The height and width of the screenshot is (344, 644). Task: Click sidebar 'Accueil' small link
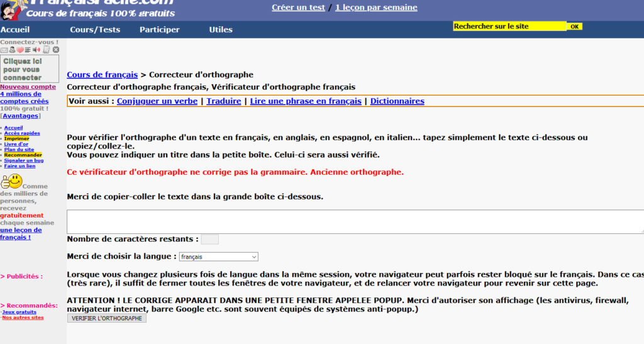[14, 128]
